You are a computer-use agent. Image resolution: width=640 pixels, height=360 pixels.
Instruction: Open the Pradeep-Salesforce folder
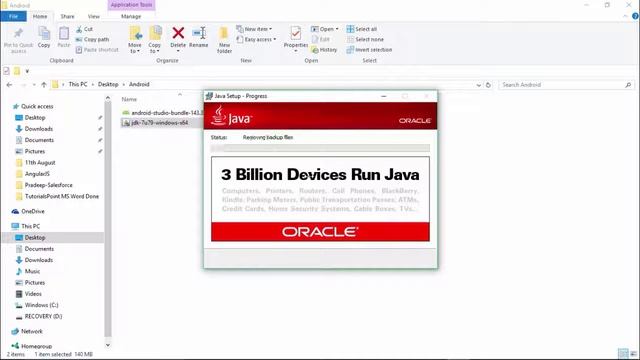[49, 185]
